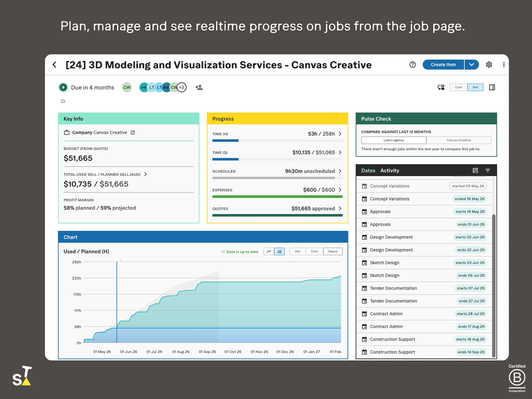532x399 pixels.
Task: Open the three-dot more options menu
Action: point(504,65)
